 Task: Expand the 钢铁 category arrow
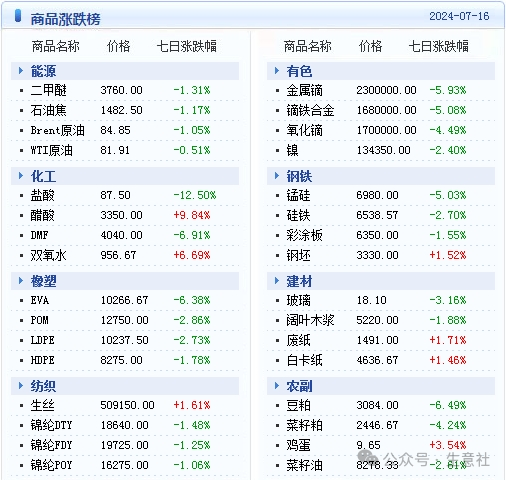click(x=277, y=176)
